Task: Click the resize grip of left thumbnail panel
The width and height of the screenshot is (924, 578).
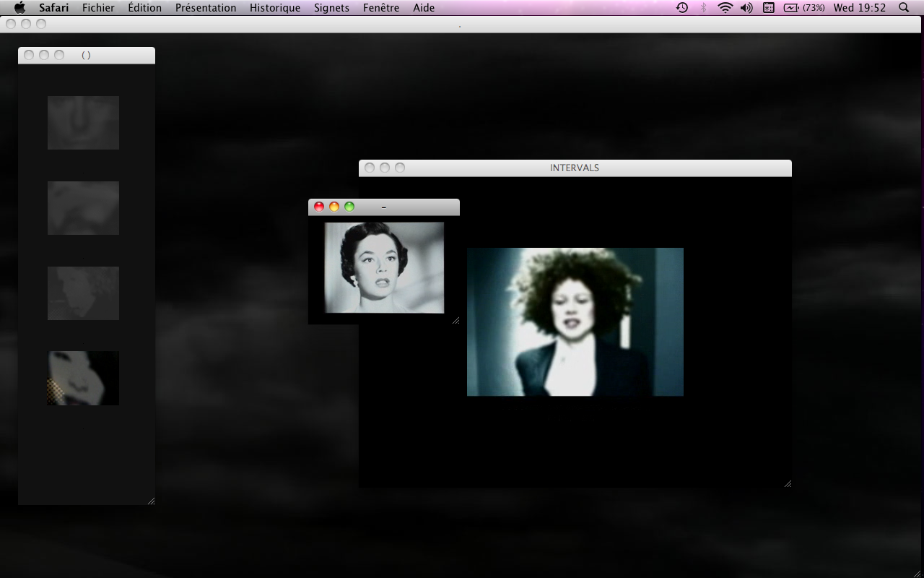Action: [x=151, y=501]
